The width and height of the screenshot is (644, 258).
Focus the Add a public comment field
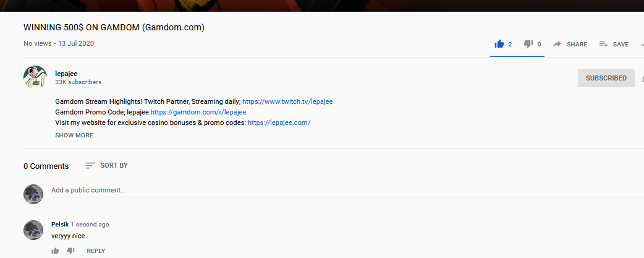click(347, 190)
